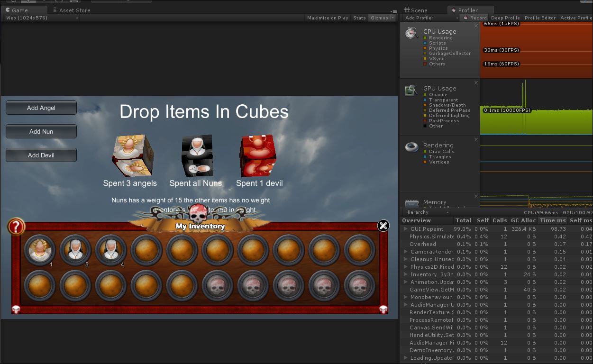The height and width of the screenshot is (364, 593).
Task: Open the Web (1024x576) resolution dropdown
Action: pyautogui.click(x=42, y=18)
